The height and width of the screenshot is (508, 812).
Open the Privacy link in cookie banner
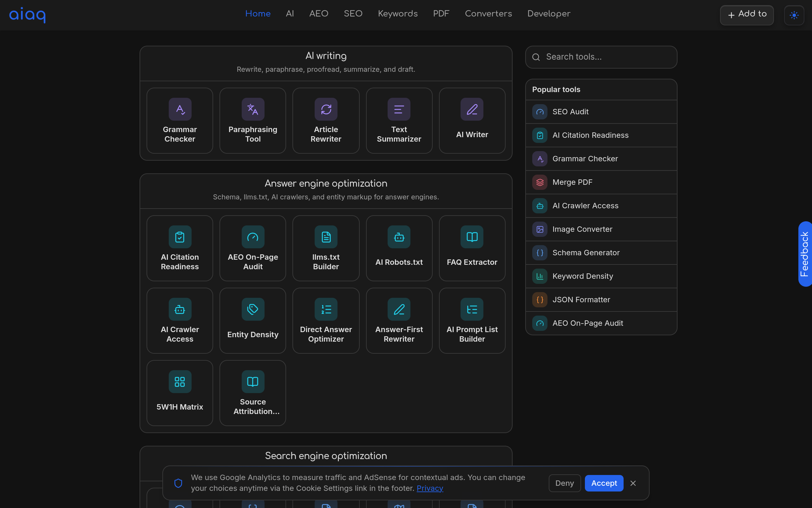430,488
